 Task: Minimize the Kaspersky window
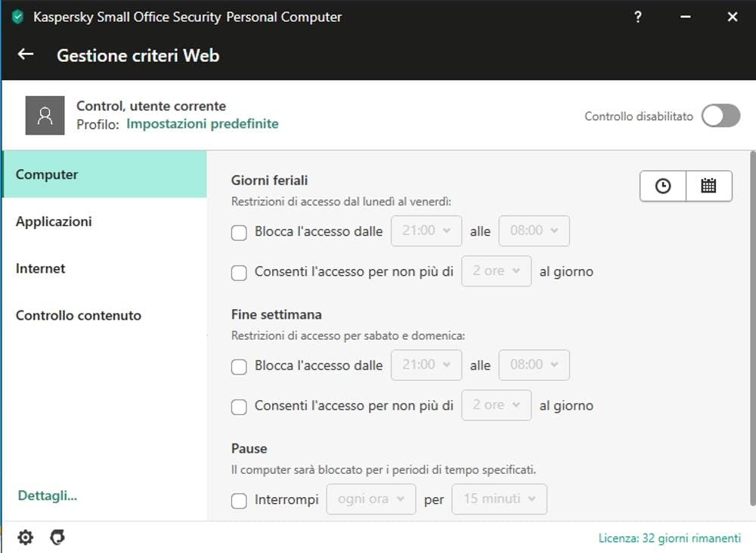[x=685, y=17]
